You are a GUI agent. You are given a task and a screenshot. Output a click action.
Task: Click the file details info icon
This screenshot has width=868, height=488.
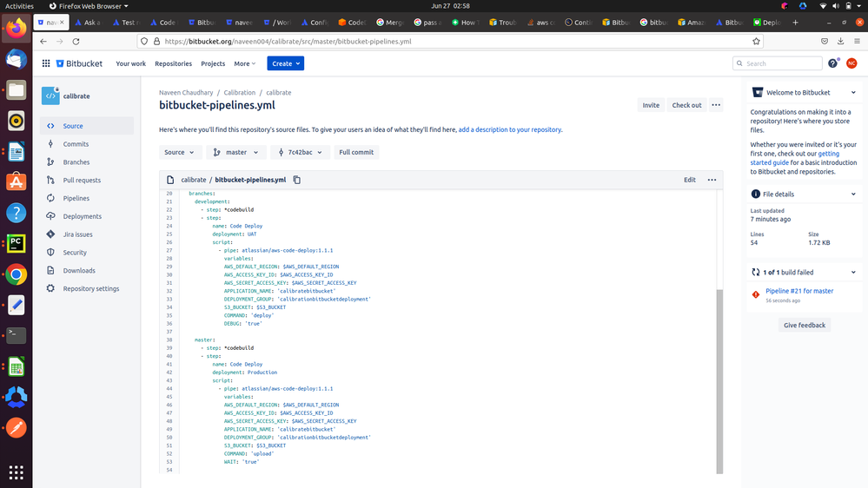pyautogui.click(x=755, y=195)
